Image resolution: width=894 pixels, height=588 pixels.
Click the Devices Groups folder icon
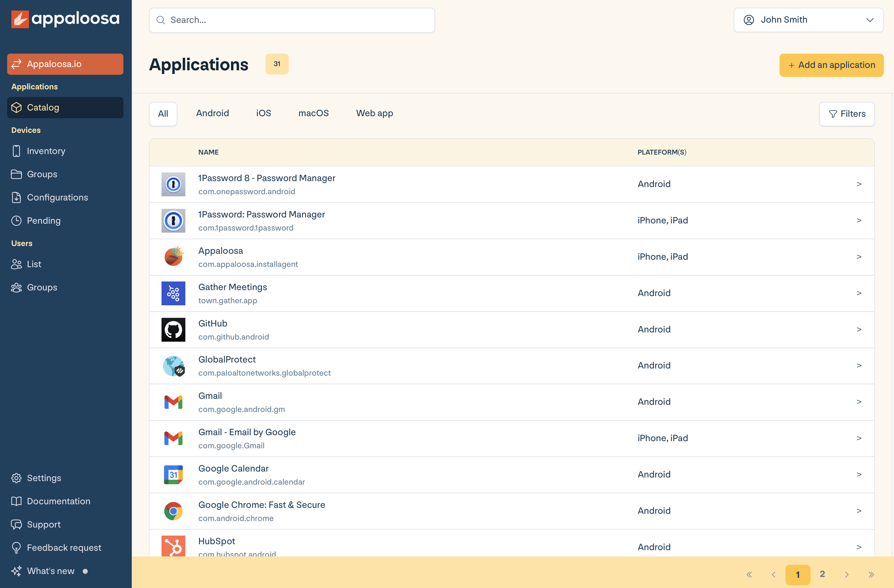pyautogui.click(x=16, y=174)
